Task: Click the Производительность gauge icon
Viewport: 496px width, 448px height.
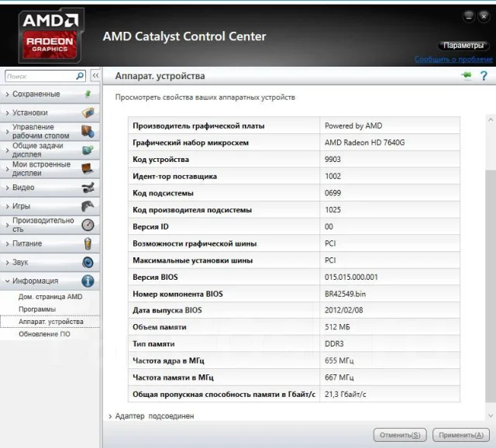Action: [x=88, y=225]
